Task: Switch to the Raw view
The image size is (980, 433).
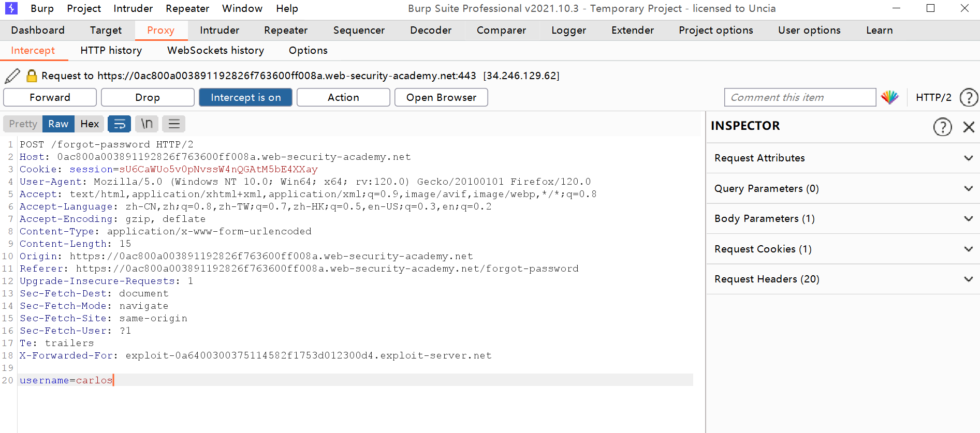Action: (x=58, y=124)
